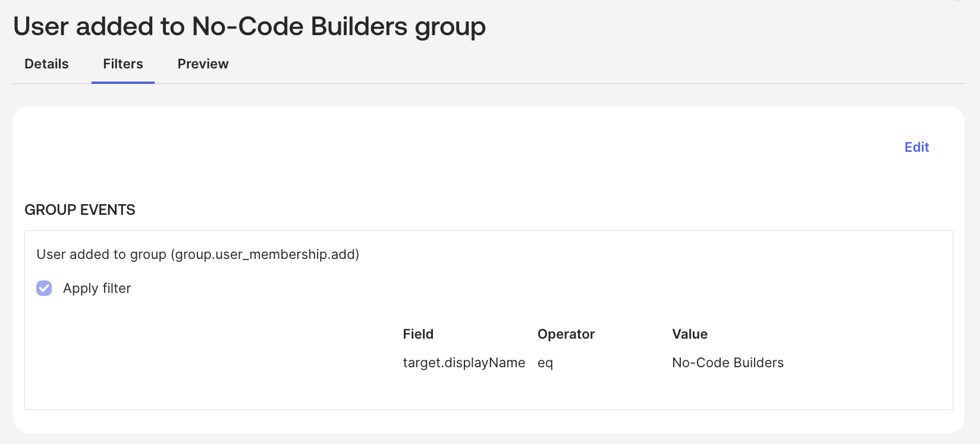Click the "User added to group" event name
The image size is (980, 444).
pos(101,255)
